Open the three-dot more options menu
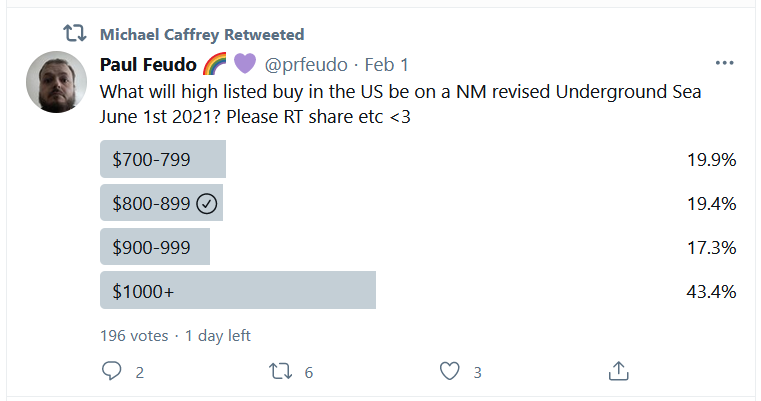 coord(725,62)
